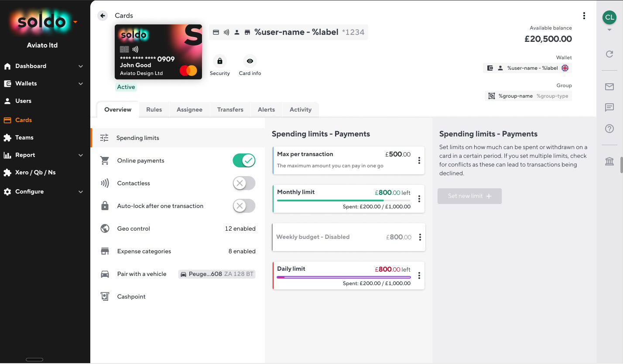623x364 pixels.
Task: Open the card options kebab menu
Action: (x=584, y=16)
